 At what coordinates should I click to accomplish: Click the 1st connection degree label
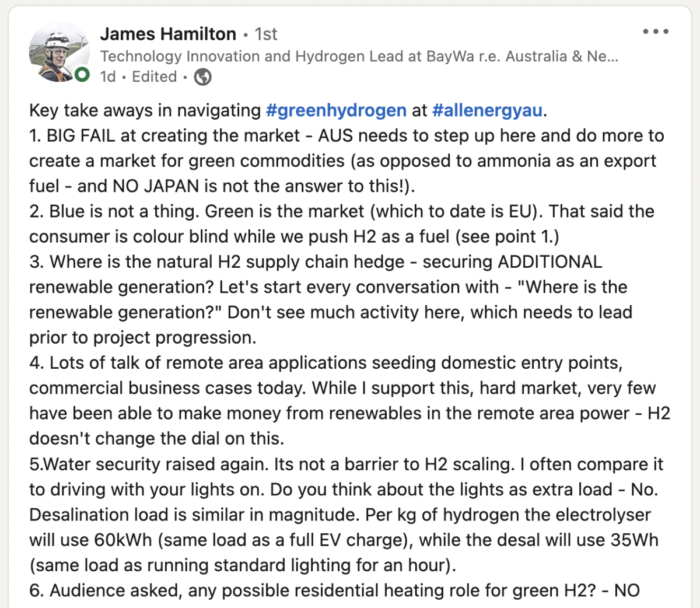pos(266,34)
